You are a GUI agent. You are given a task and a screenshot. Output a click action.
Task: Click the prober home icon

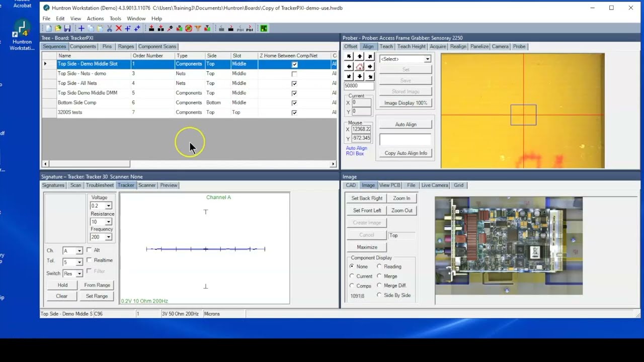pos(360,66)
